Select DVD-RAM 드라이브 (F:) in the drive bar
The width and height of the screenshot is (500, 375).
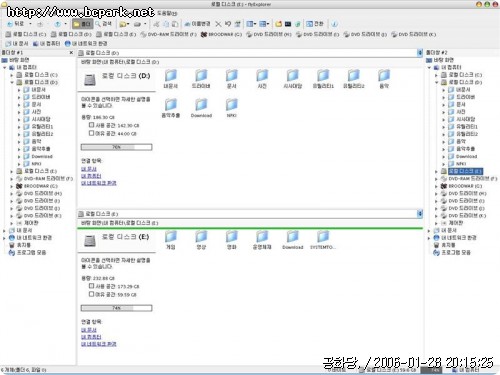point(168,34)
